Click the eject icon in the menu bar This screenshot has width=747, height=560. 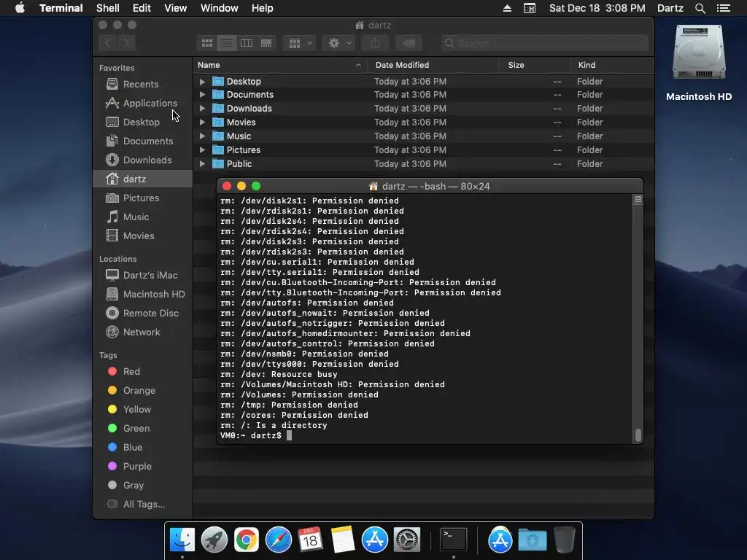(508, 8)
